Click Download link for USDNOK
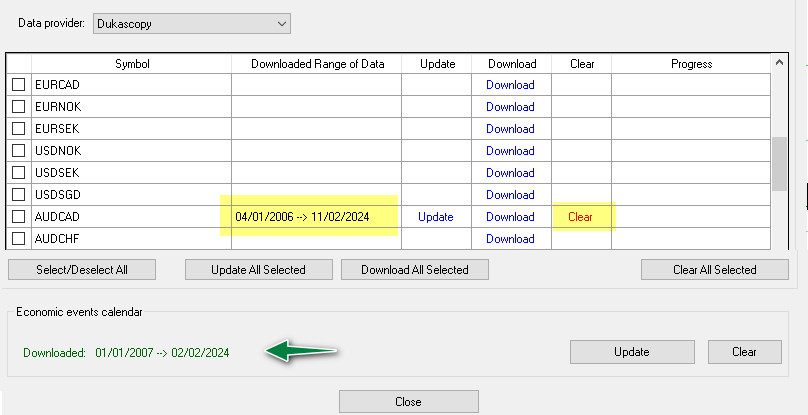This screenshot has width=808, height=415. (x=510, y=151)
